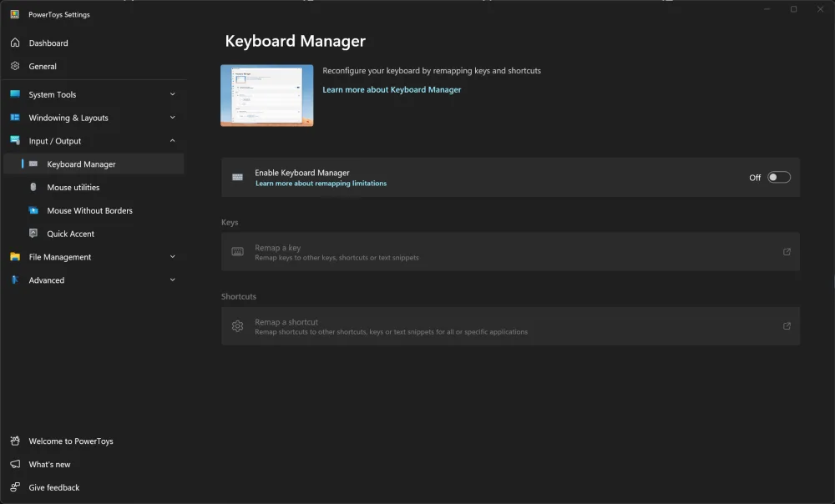Click open-external icon on Remap a shortcut

tap(787, 325)
